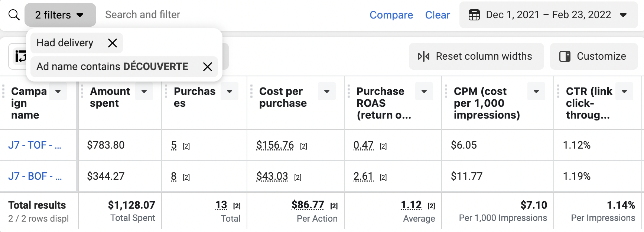
Task: Open CTR column dropdown arrow
Action: (x=624, y=91)
